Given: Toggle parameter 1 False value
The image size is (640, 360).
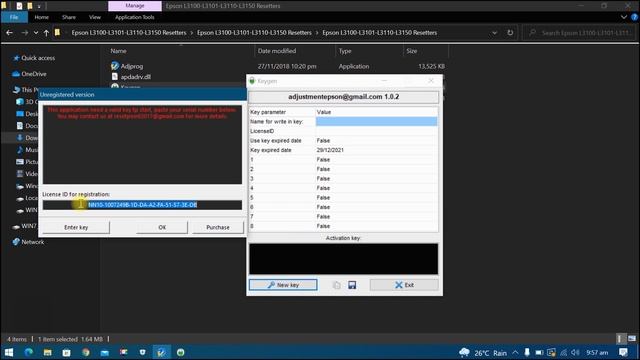Looking at the screenshot, I should point(376,160).
